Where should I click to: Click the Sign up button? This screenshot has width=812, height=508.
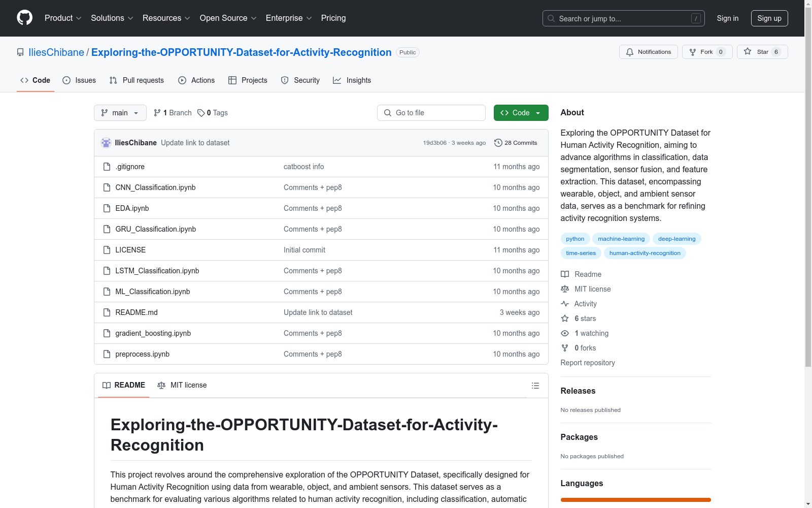coord(769,18)
